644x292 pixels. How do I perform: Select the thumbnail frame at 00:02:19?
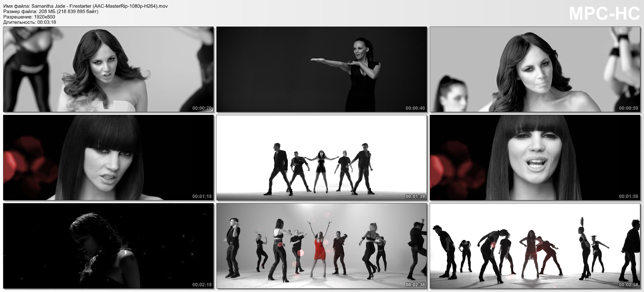108,246
